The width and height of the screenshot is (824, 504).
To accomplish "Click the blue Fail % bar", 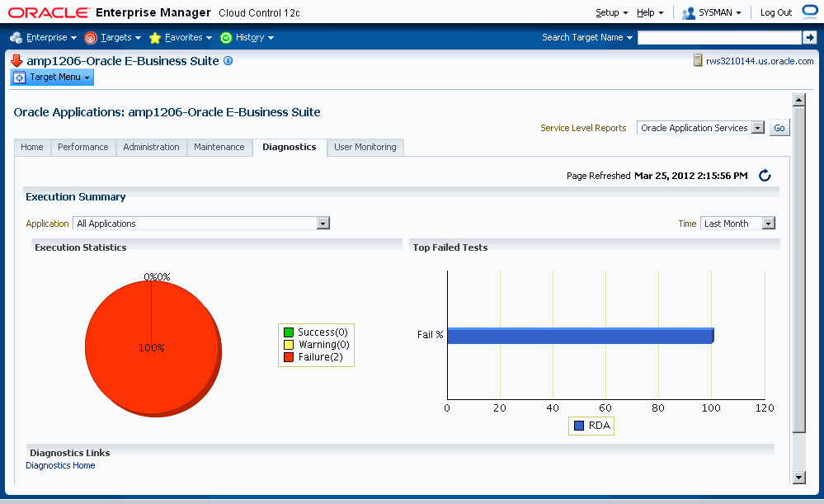I will click(x=581, y=336).
